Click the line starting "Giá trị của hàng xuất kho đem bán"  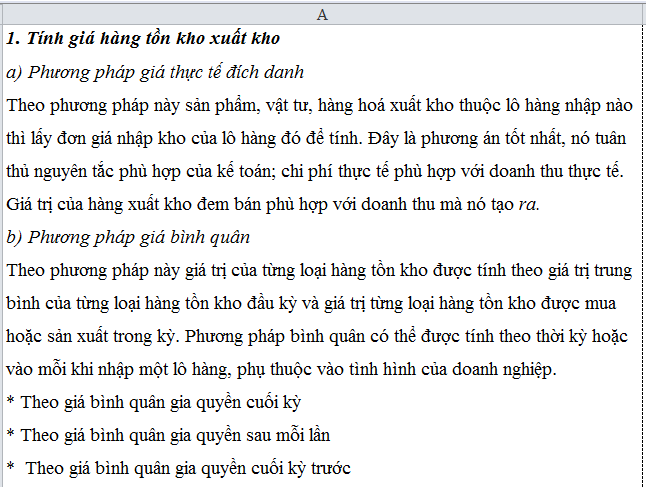point(273,204)
